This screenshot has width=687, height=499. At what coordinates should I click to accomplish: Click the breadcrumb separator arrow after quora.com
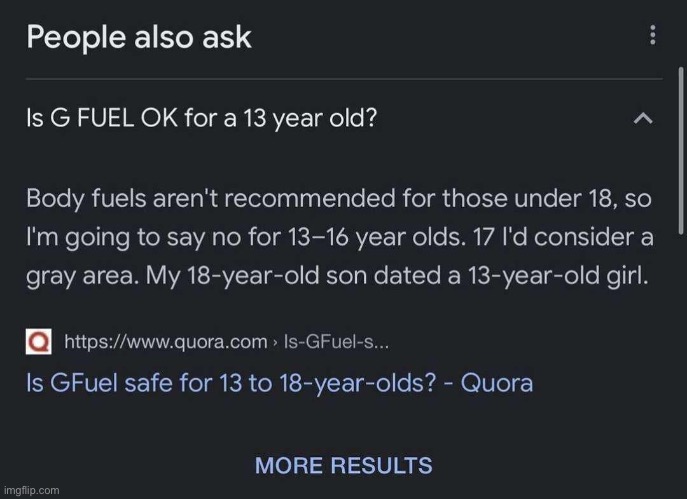coord(275,343)
